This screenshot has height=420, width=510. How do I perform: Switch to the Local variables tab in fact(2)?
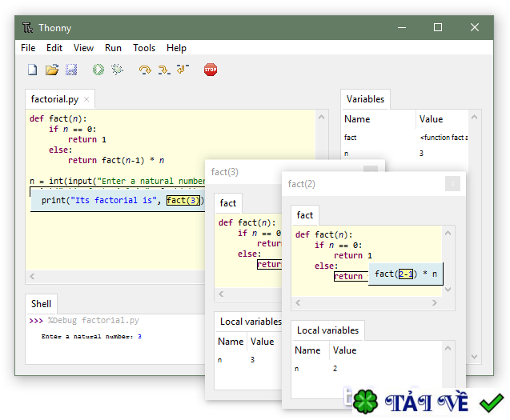coord(327,330)
